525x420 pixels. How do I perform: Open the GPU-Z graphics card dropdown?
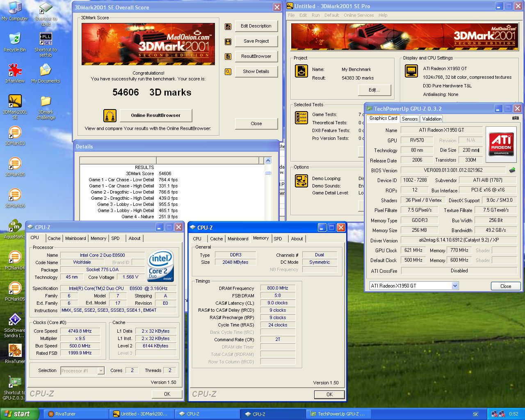pos(455,286)
